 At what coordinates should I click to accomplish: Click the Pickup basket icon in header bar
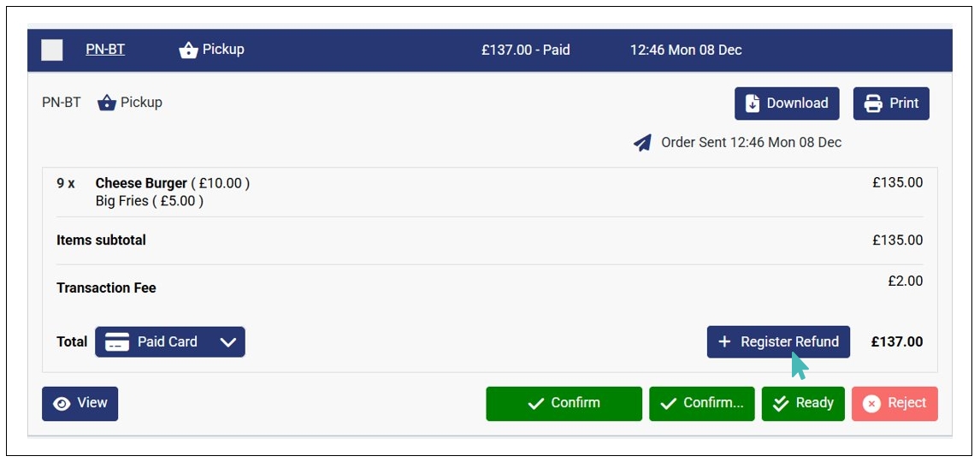[188, 50]
